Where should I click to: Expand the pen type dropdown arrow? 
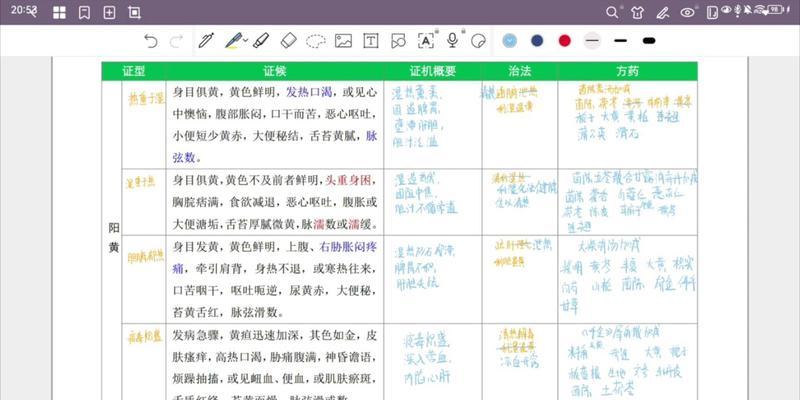coord(245,40)
